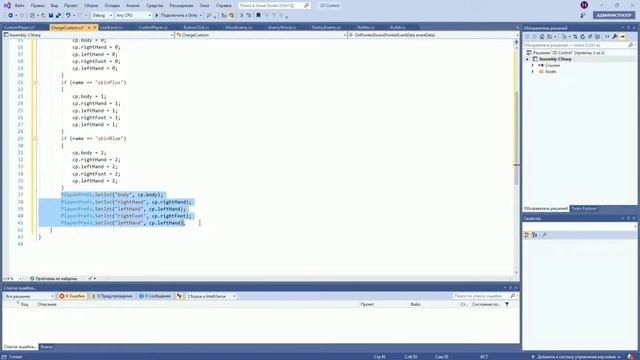This screenshot has height=360, width=640.
Task: Click the Visual Studio logo icon
Action: (x=7, y=5)
